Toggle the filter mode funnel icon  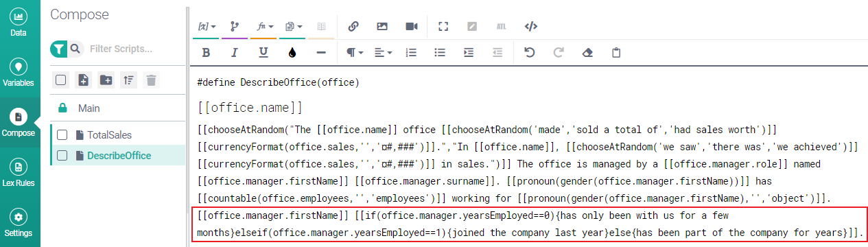59,49
